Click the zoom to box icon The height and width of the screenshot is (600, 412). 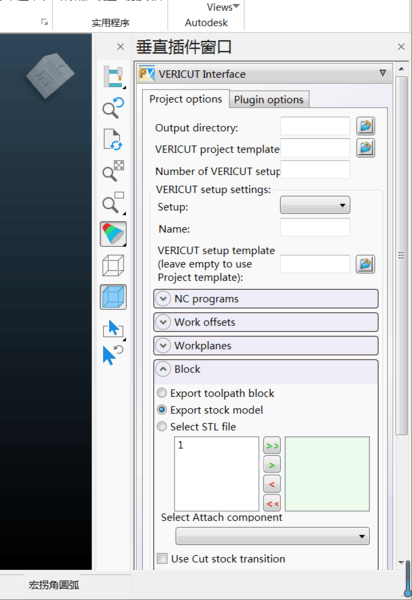click(113, 203)
